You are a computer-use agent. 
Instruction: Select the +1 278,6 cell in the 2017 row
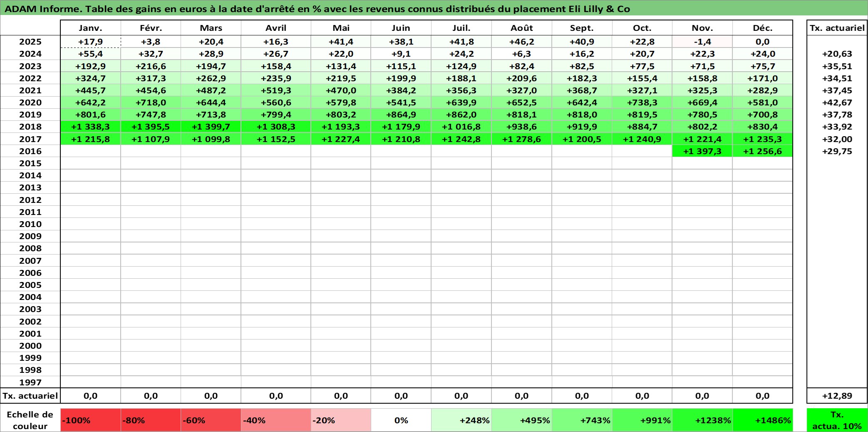pos(522,139)
